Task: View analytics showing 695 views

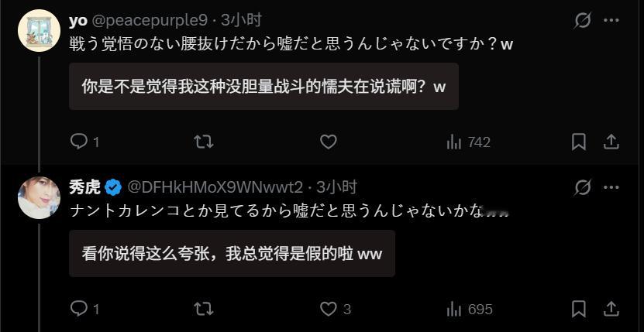Action: tap(470, 309)
